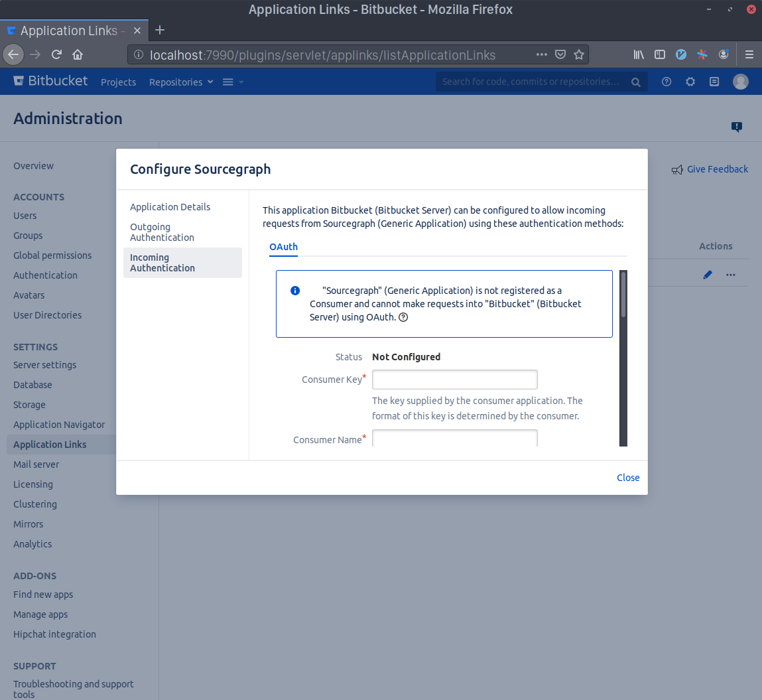The height and width of the screenshot is (700, 762).
Task: Open a new browser tab with plus button
Action: pos(159,30)
